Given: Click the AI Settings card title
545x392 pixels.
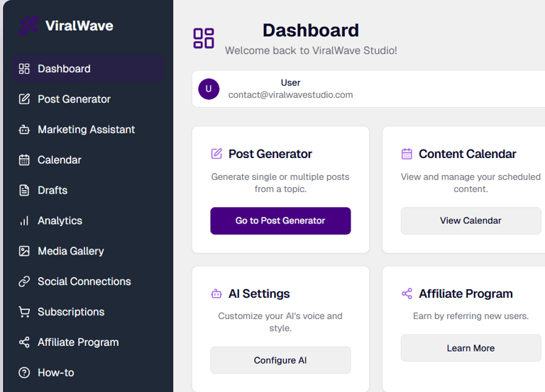Looking at the screenshot, I should click(x=259, y=293).
